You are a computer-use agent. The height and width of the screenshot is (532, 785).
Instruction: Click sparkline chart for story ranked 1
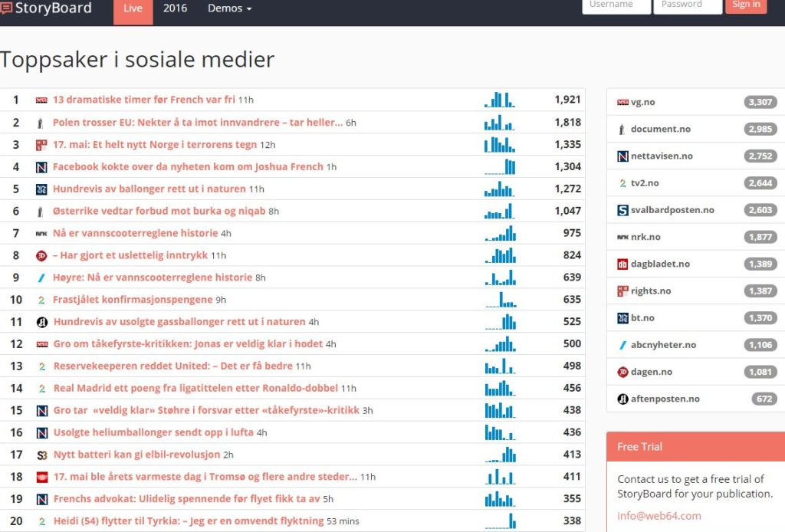[500, 100]
